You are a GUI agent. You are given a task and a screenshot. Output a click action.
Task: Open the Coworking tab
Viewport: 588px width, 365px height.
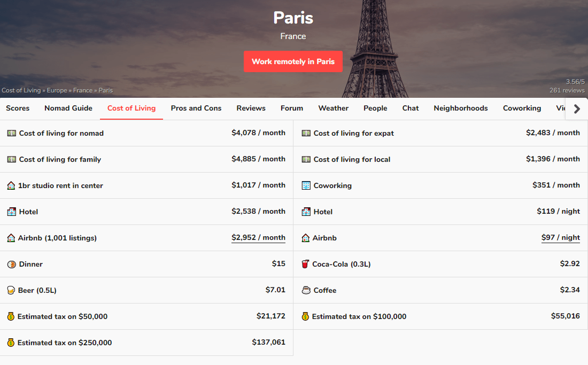pos(522,108)
